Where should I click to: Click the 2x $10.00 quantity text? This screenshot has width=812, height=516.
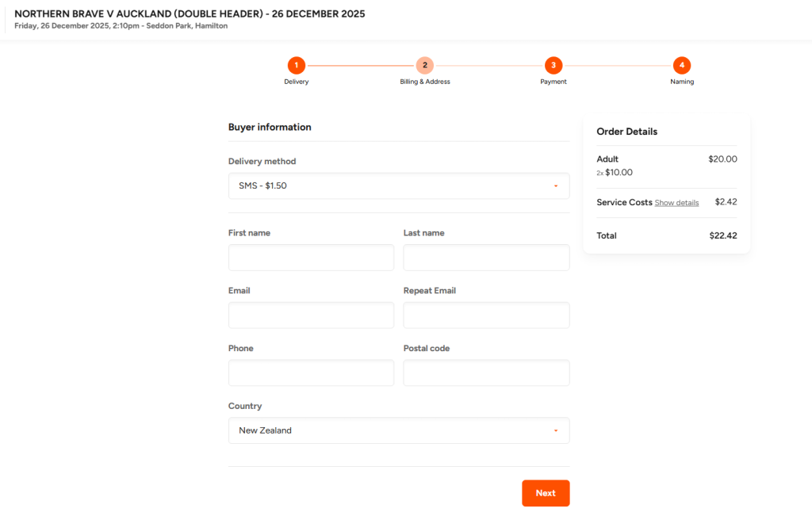tap(615, 172)
